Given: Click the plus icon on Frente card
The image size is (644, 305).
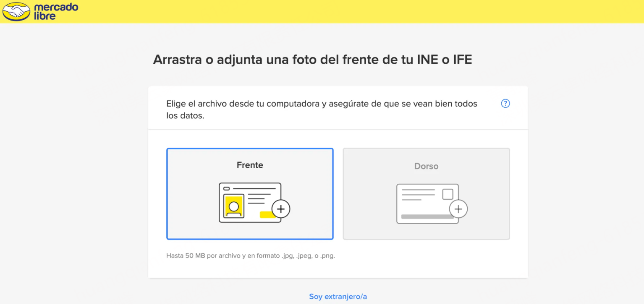Looking at the screenshot, I should pos(281,209).
